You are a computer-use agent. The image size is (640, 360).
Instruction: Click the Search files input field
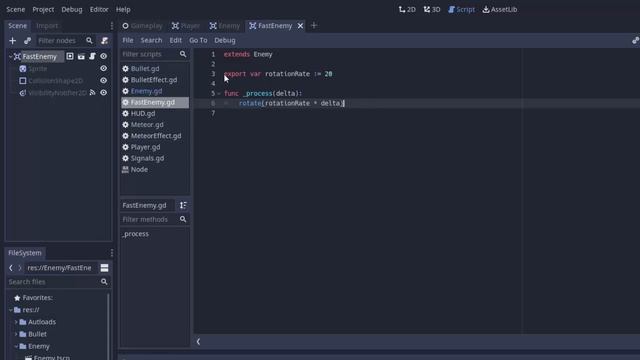pyautogui.click(x=58, y=282)
